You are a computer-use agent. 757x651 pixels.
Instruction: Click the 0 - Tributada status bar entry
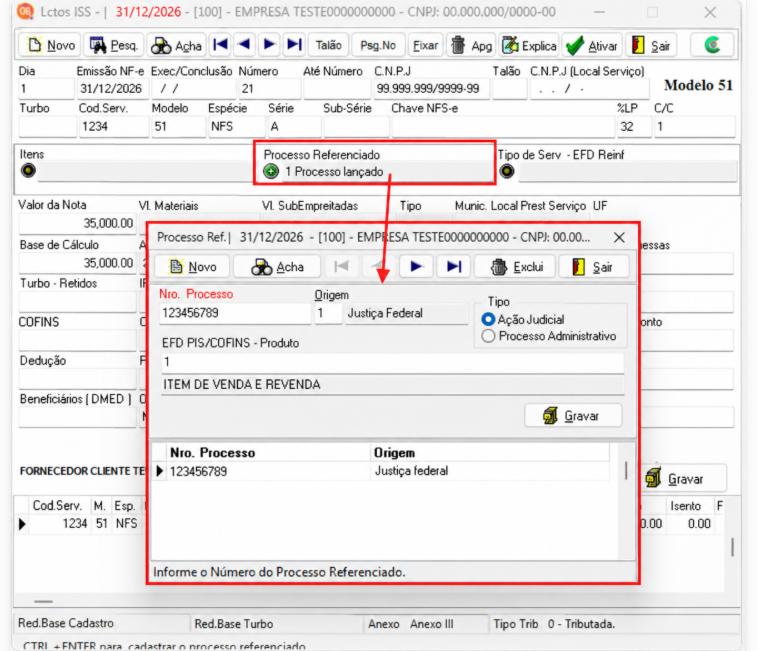581,624
